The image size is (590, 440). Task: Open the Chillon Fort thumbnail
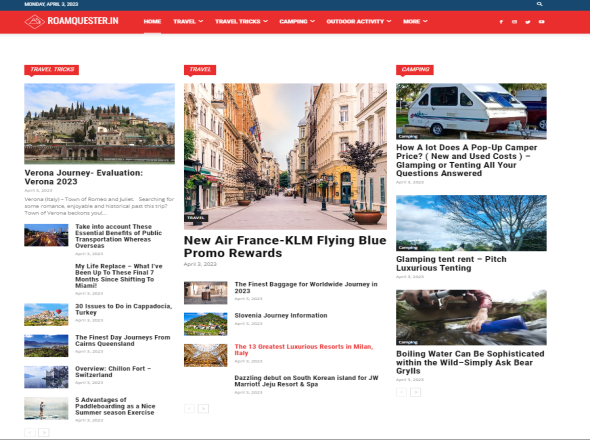click(46, 377)
